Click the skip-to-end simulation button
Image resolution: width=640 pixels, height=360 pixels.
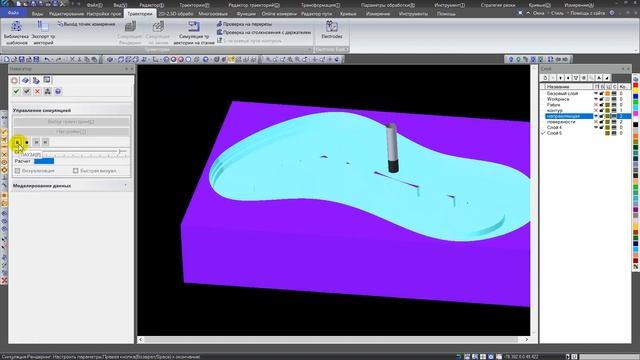(x=46, y=142)
